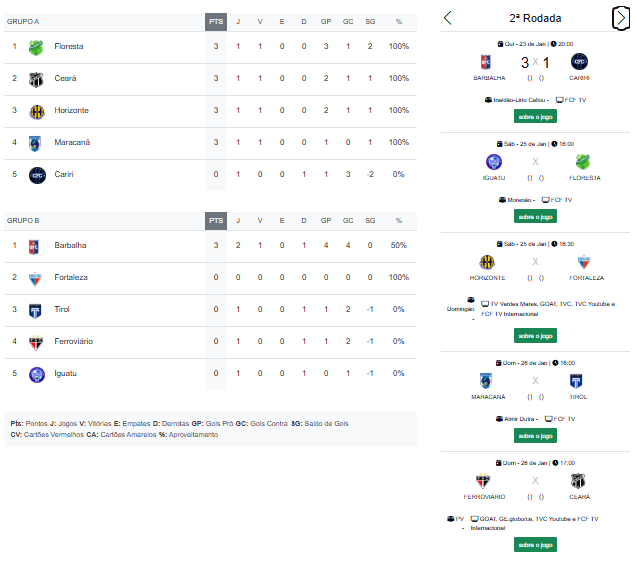Viewport: 637px width, 570px height.
Task: Select the Barbalha team row in Grupo B
Action: [210, 246]
